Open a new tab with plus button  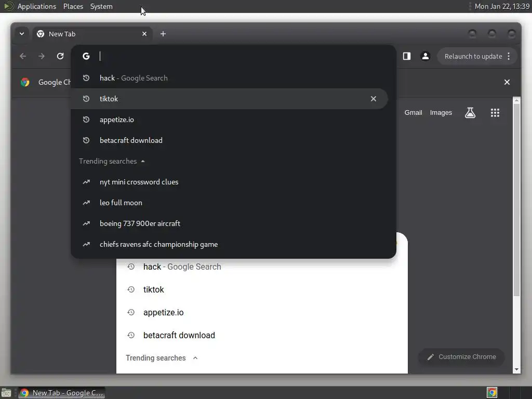[x=163, y=34]
